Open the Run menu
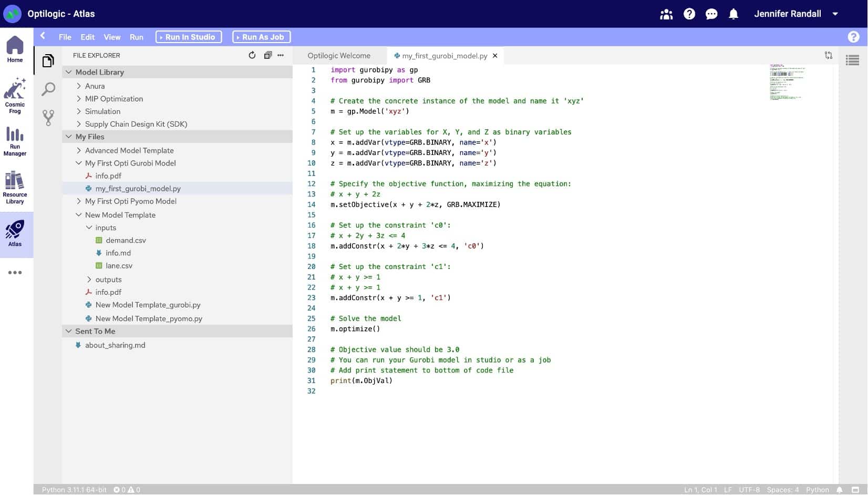 (x=137, y=37)
